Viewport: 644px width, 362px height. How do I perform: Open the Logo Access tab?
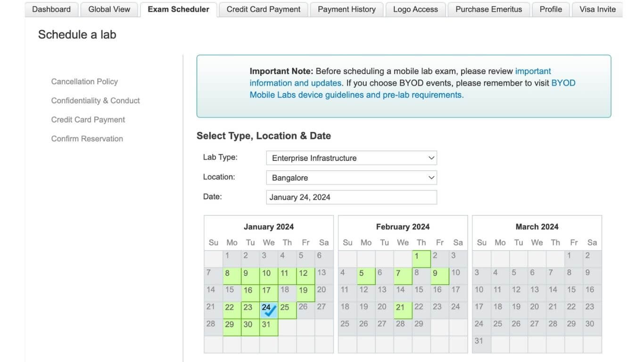415,9
